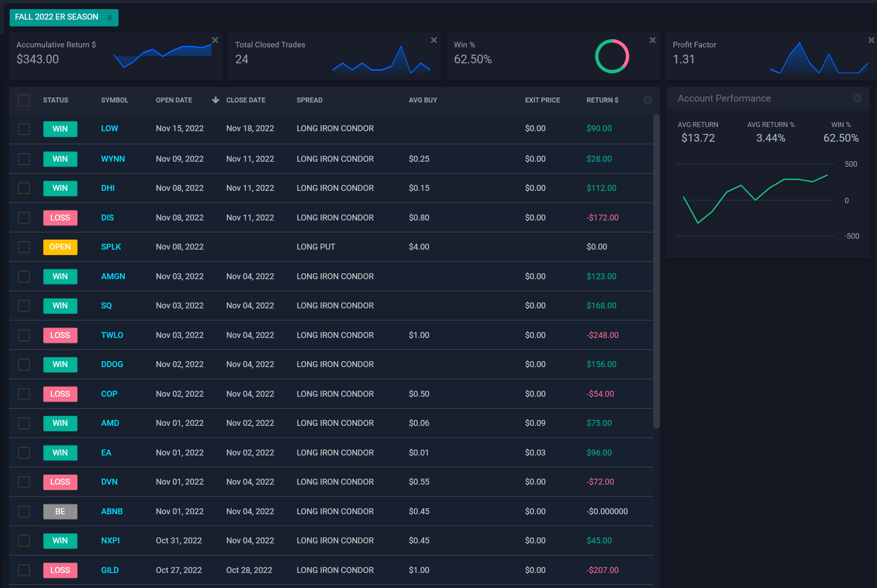
Task: Click the OPEN status badge for SPLK
Action: pos(60,247)
